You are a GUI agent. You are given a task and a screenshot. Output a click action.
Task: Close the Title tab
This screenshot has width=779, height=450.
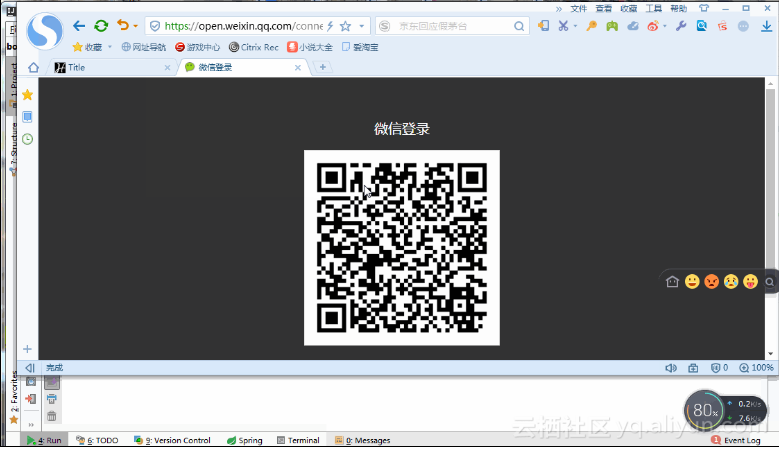click(167, 68)
